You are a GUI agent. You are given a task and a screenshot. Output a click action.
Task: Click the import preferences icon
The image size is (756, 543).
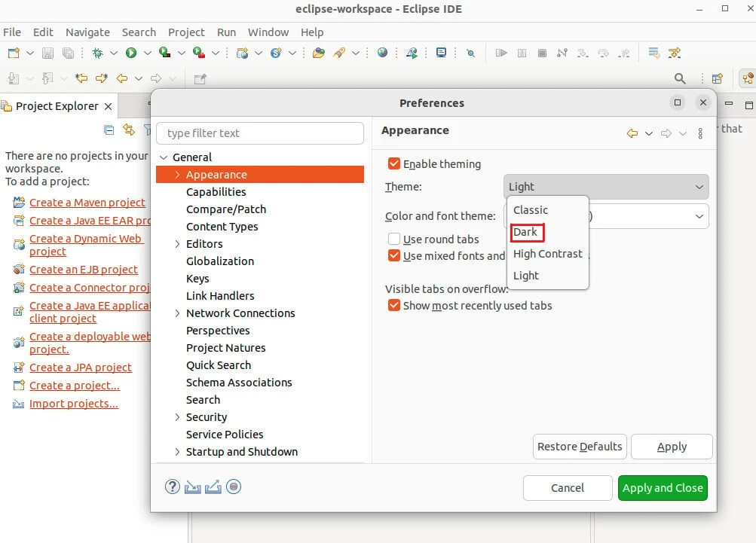(x=193, y=487)
